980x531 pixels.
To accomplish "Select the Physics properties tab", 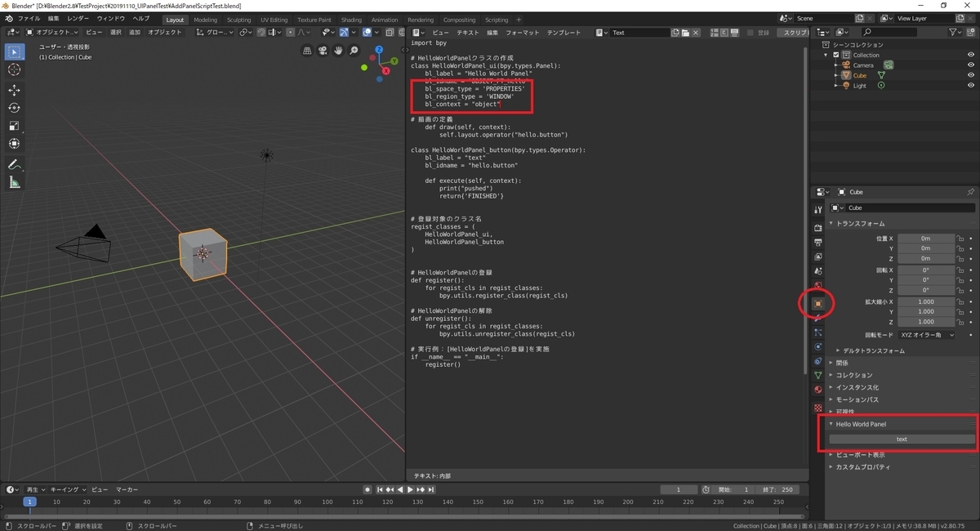I will [819, 345].
